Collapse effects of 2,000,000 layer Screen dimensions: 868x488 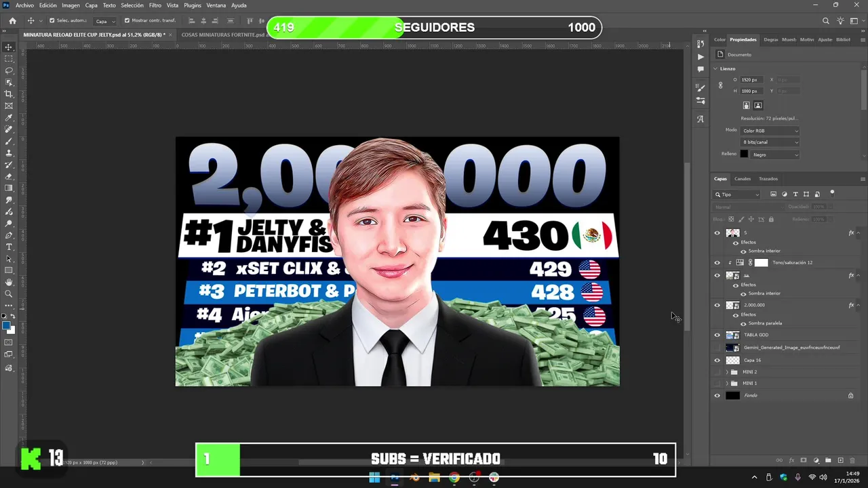[x=859, y=306]
